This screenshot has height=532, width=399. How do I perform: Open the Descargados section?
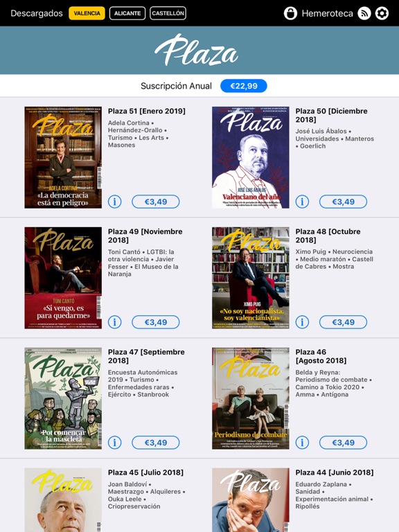[37, 13]
